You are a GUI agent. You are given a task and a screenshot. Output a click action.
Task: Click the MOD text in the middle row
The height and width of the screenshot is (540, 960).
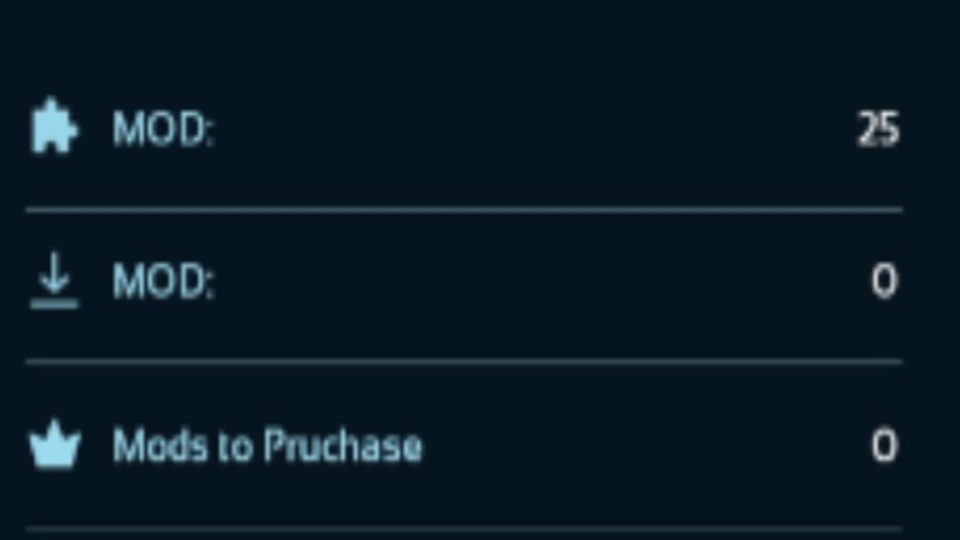coord(163,284)
